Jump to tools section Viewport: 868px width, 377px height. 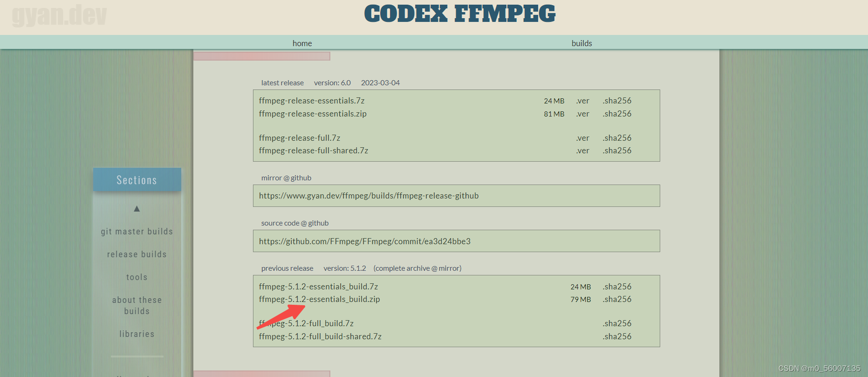tap(137, 277)
